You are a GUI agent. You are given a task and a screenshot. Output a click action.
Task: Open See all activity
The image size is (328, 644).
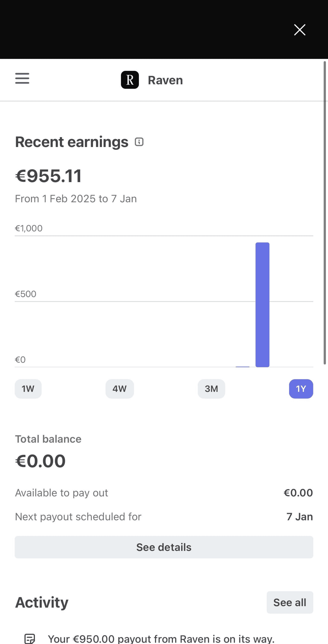(290, 602)
